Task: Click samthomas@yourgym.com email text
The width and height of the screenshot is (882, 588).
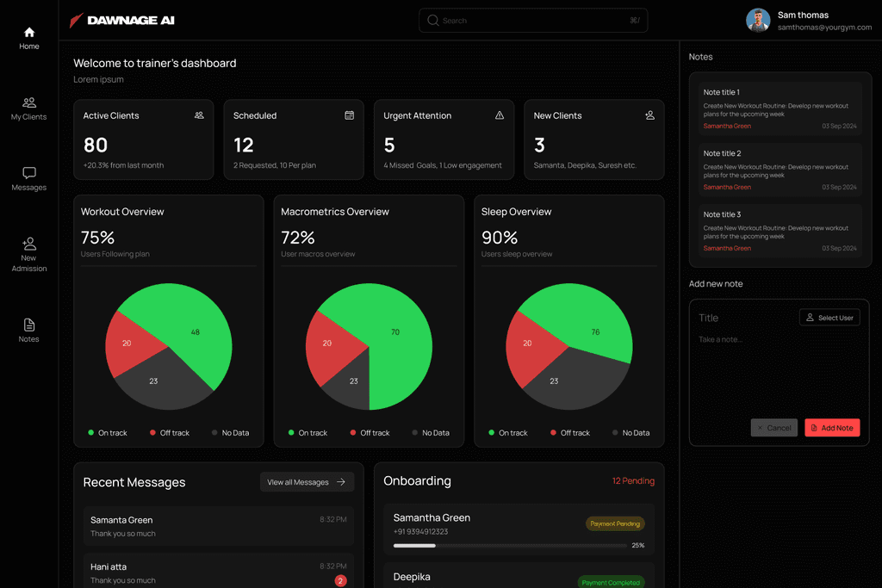Action: click(x=824, y=27)
